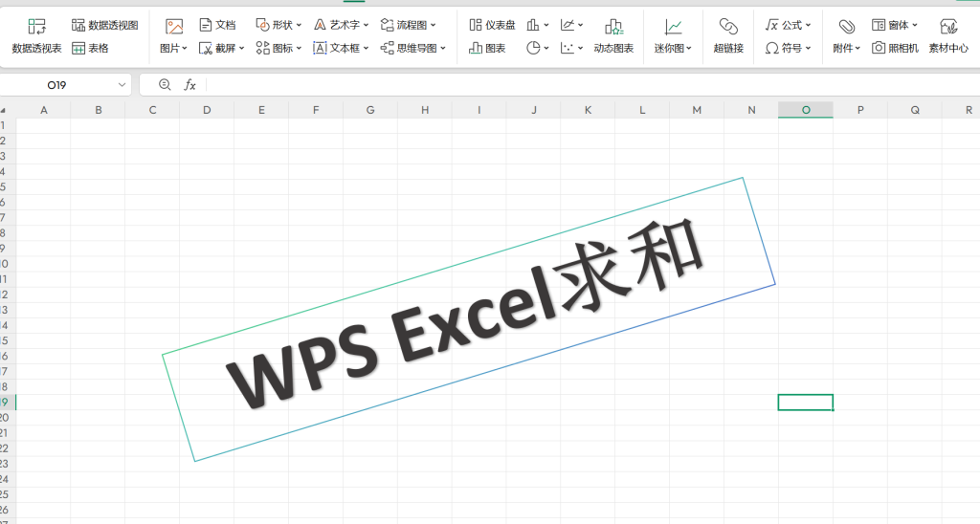The height and width of the screenshot is (524, 980).
Task: Select column Q header
Action: 915,110
